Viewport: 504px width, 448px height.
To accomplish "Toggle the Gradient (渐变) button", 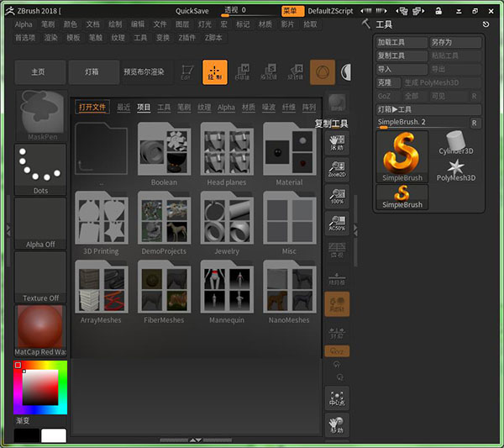I will [23, 420].
